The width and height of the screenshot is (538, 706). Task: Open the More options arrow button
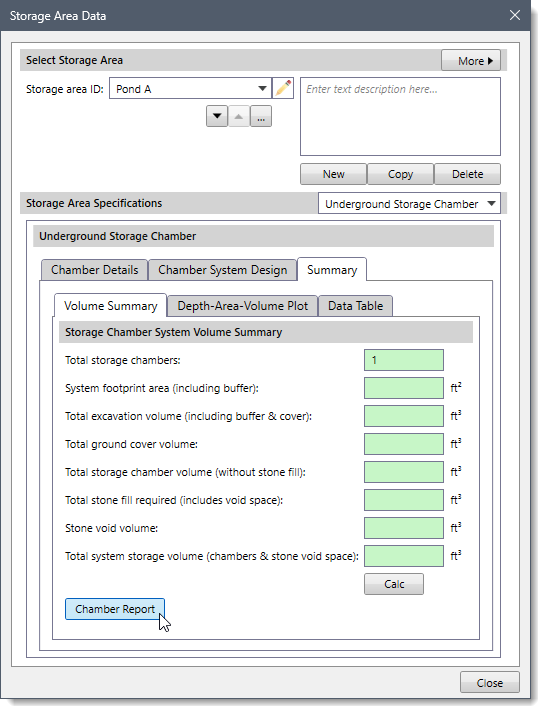[x=471, y=60]
